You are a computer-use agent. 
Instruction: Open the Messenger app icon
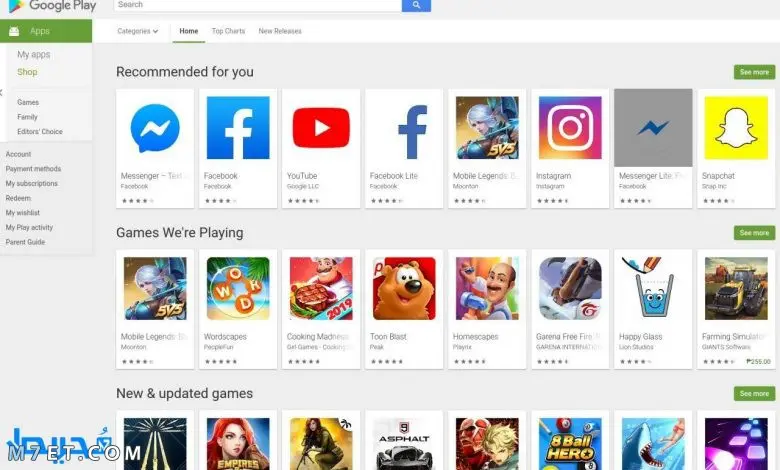[x=155, y=128]
